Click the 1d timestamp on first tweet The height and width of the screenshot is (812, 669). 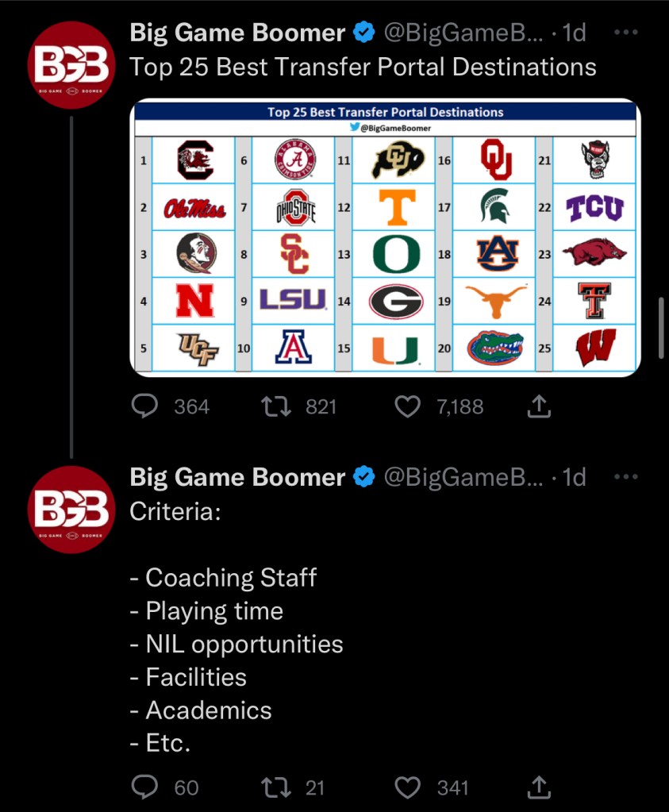click(573, 33)
